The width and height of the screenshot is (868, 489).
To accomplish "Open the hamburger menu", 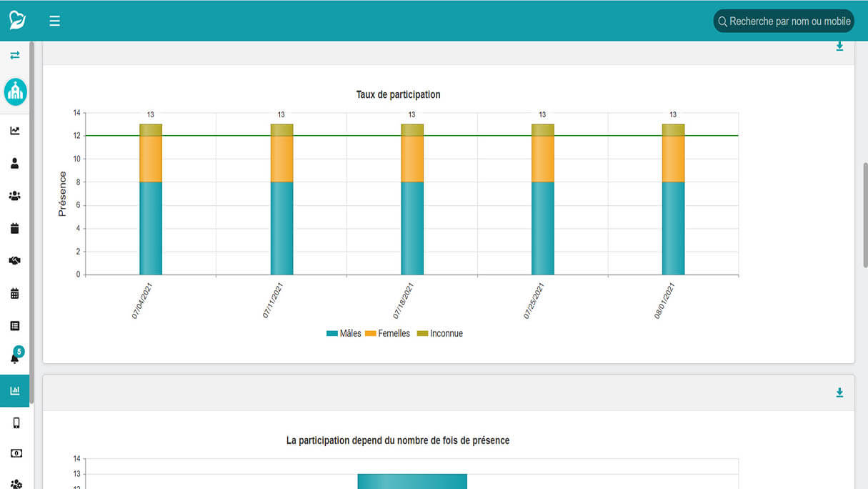I will click(54, 21).
